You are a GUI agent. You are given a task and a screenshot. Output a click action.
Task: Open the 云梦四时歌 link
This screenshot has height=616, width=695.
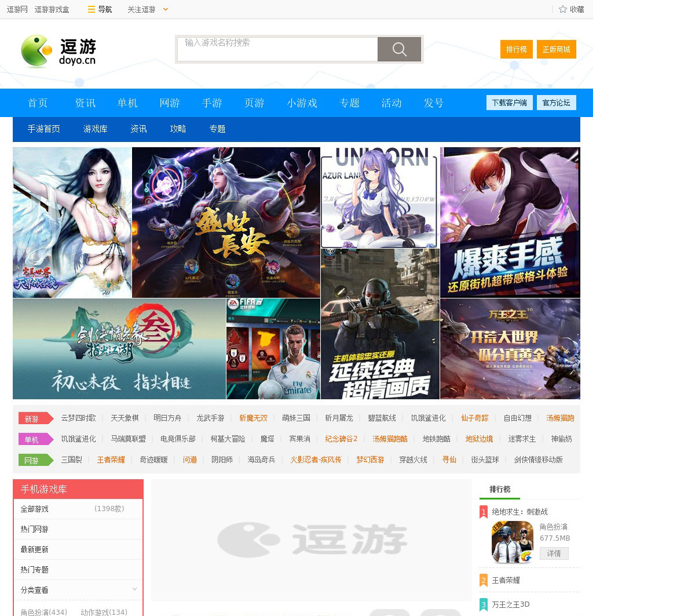click(x=78, y=418)
